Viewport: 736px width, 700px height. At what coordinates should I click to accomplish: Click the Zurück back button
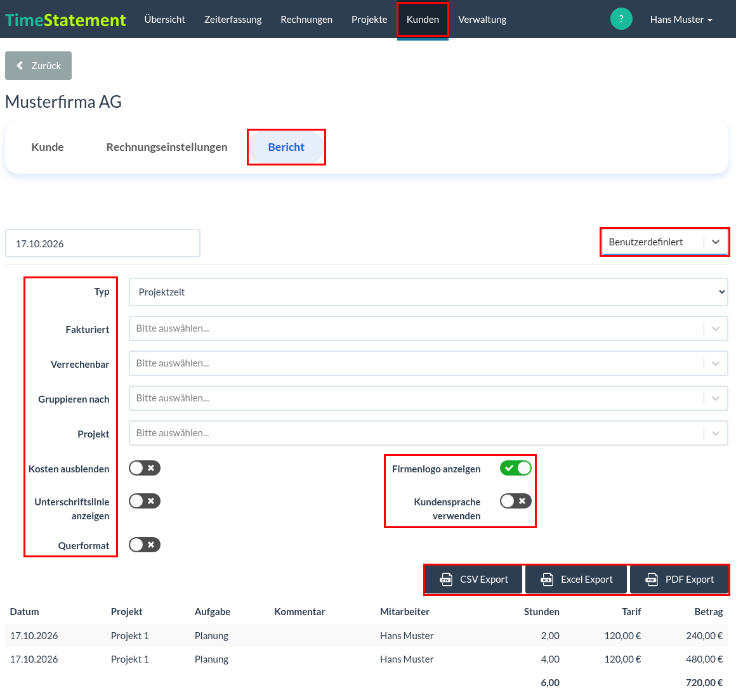point(39,66)
